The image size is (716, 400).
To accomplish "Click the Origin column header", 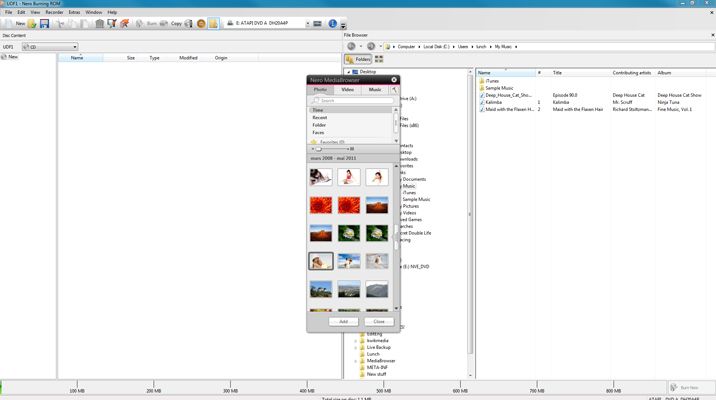I will pyautogui.click(x=221, y=58).
